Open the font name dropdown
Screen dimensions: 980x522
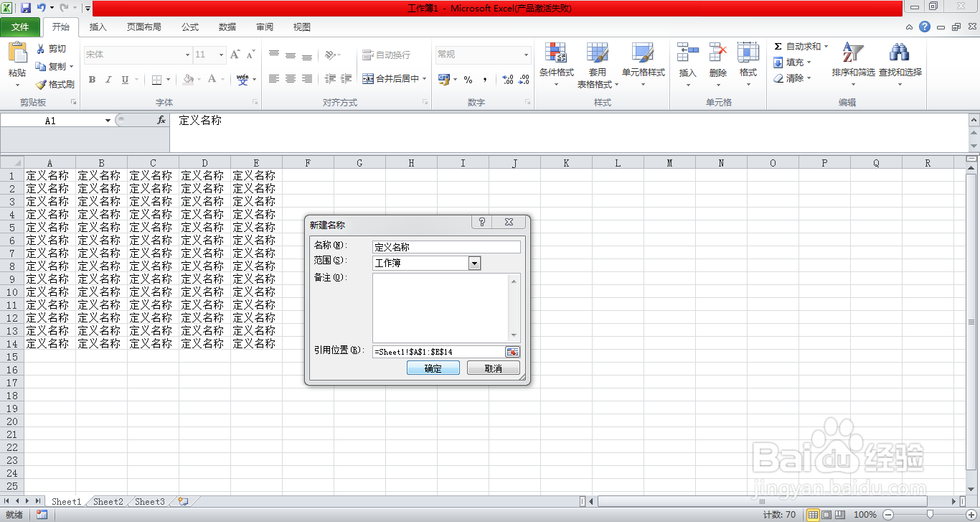click(187, 55)
